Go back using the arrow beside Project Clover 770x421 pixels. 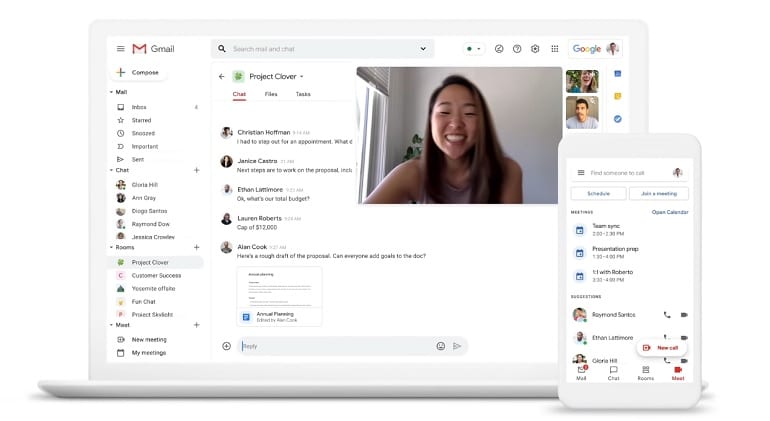click(x=222, y=76)
